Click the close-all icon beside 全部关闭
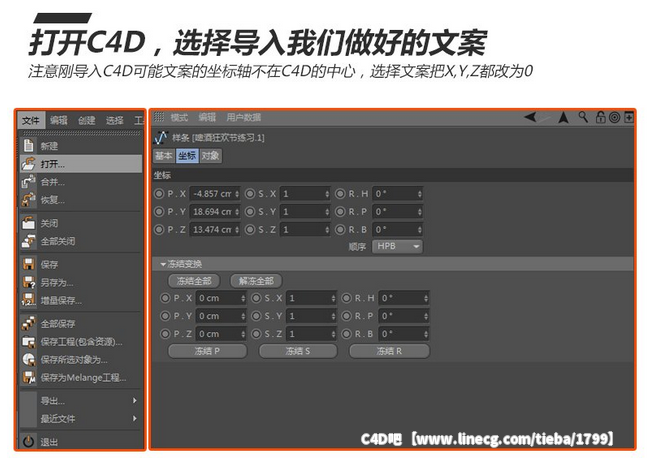 28,241
